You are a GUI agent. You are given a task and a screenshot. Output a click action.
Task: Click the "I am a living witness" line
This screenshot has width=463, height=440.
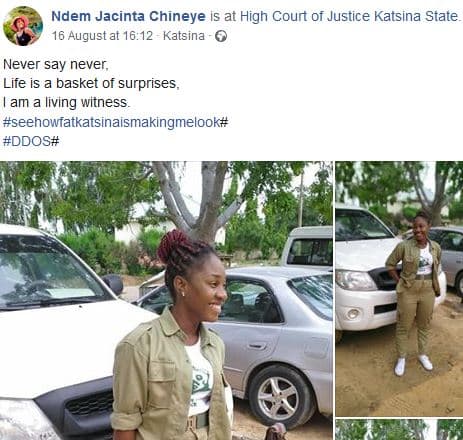tap(66, 102)
